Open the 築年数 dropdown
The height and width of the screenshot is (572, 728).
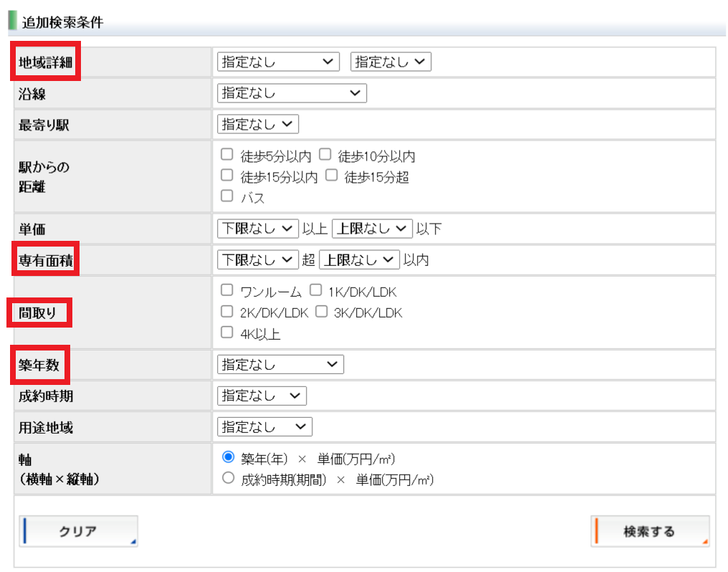279,365
